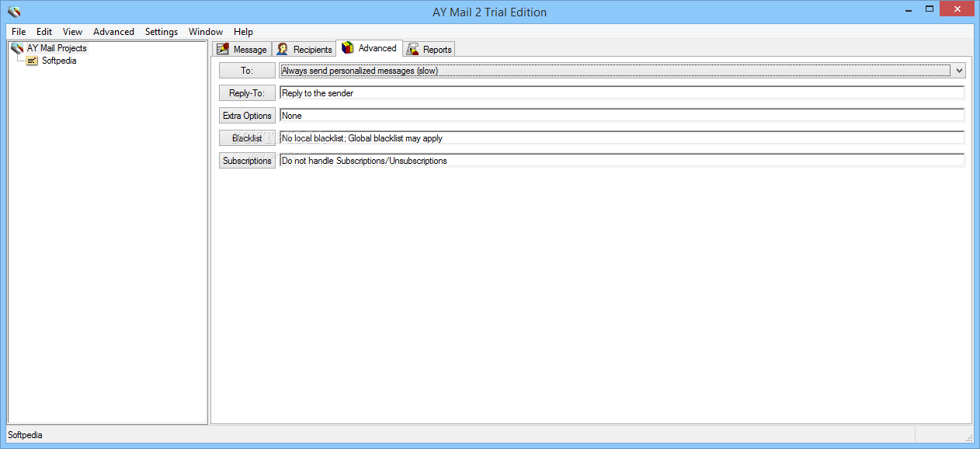Click the Softpedia status bar text
The width and height of the screenshot is (980, 449).
[x=26, y=435]
